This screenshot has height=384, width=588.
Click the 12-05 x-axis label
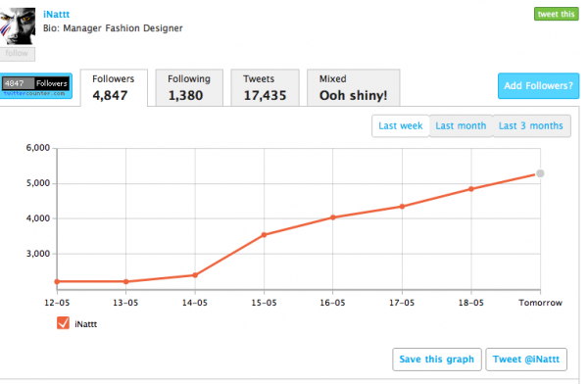(57, 303)
